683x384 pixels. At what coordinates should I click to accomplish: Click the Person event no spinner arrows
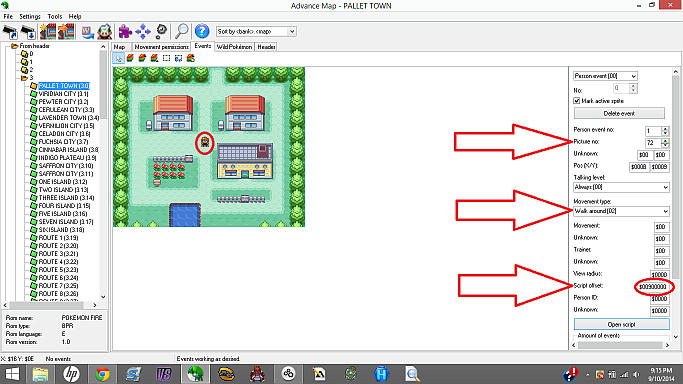pos(665,131)
